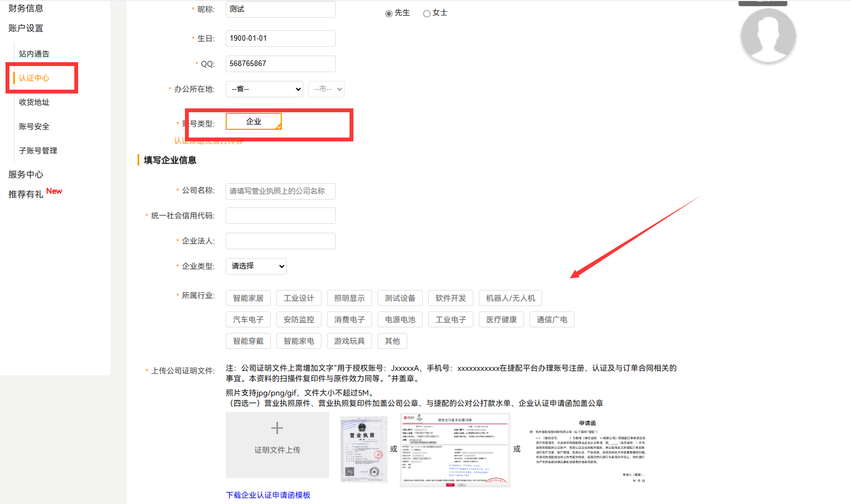Open the 申请函 application letter sample image

[x=587, y=450]
